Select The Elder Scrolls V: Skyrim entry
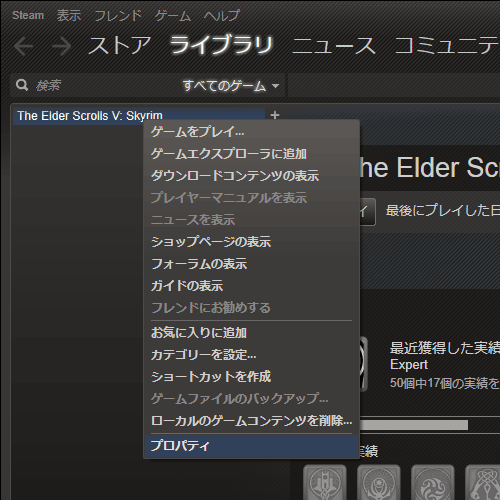Viewport: 500px width, 500px height. [139, 116]
